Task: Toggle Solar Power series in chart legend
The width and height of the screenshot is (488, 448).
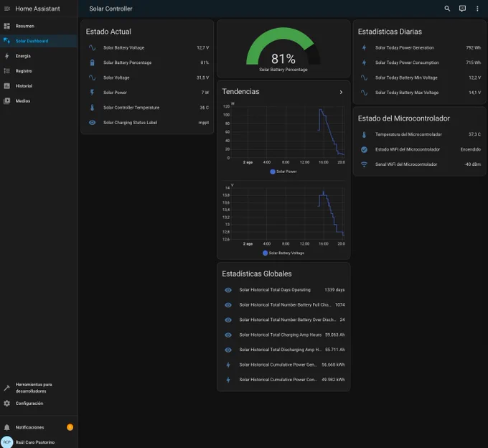Action: point(283,172)
